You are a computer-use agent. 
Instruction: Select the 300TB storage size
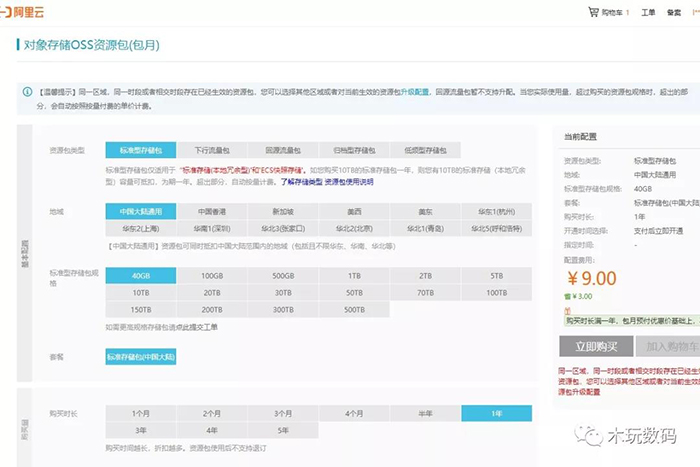click(x=283, y=309)
